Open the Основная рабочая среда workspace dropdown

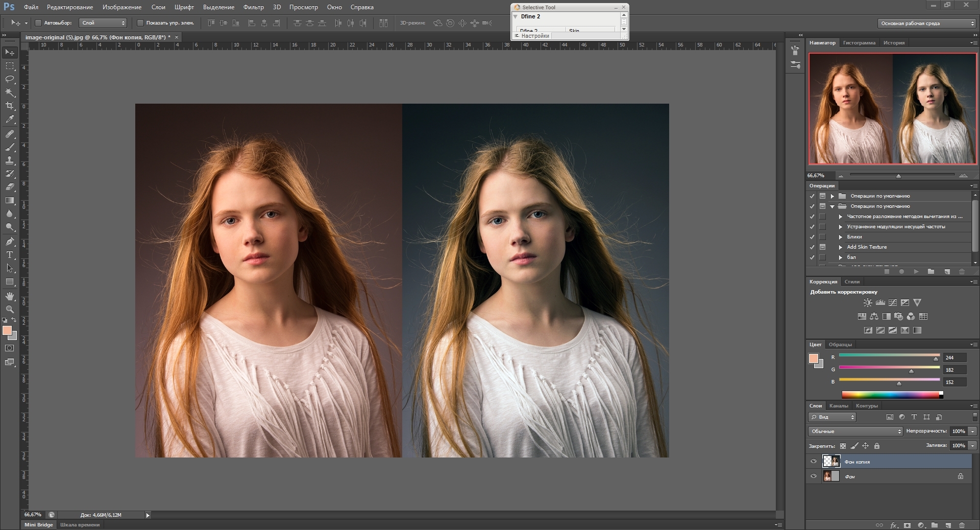[x=926, y=23]
